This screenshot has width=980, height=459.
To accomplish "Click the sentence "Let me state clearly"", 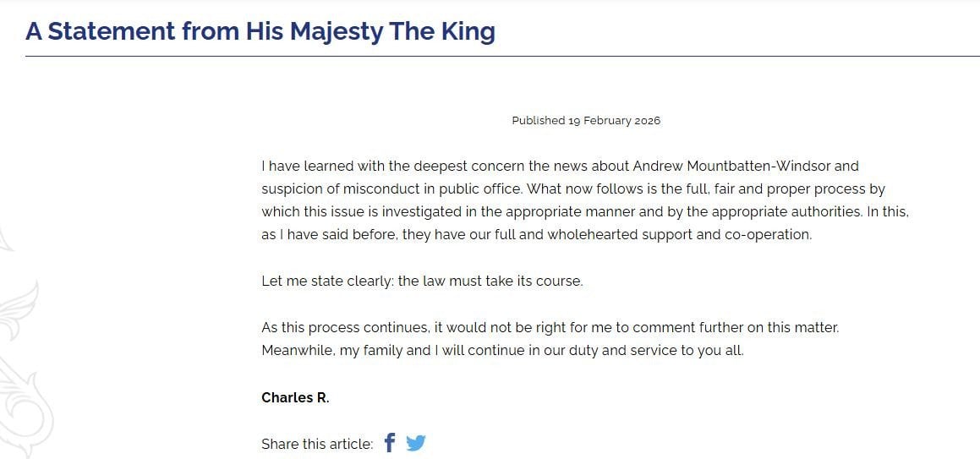I will click(x=326, y=281).
